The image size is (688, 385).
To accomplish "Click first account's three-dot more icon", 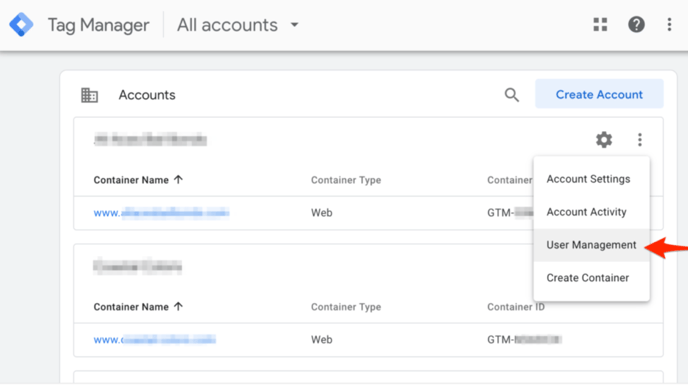I will [640, 140].
